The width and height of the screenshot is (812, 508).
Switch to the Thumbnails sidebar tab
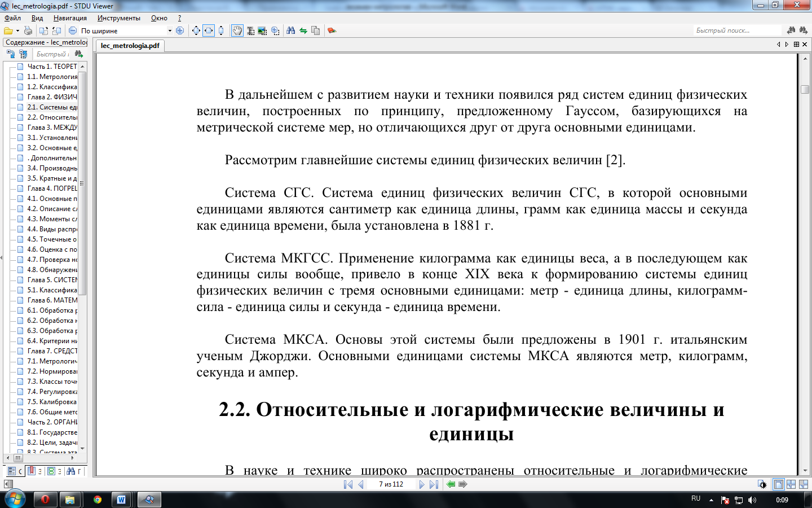tap(54, 471)
